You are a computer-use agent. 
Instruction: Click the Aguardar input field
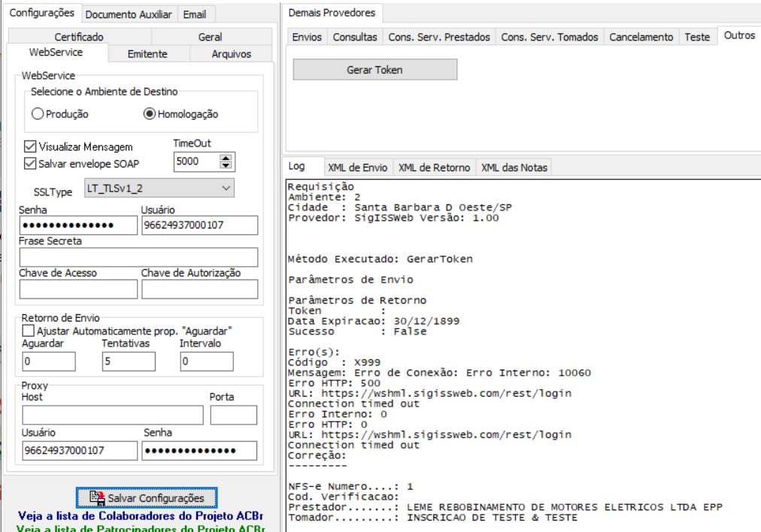49,361
